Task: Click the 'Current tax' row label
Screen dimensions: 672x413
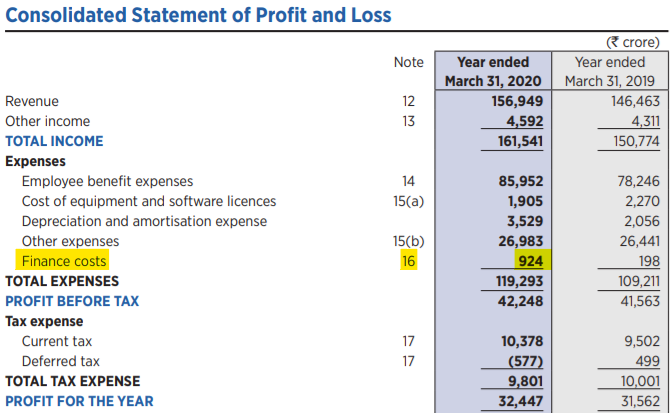Action: tap(57, 341)
